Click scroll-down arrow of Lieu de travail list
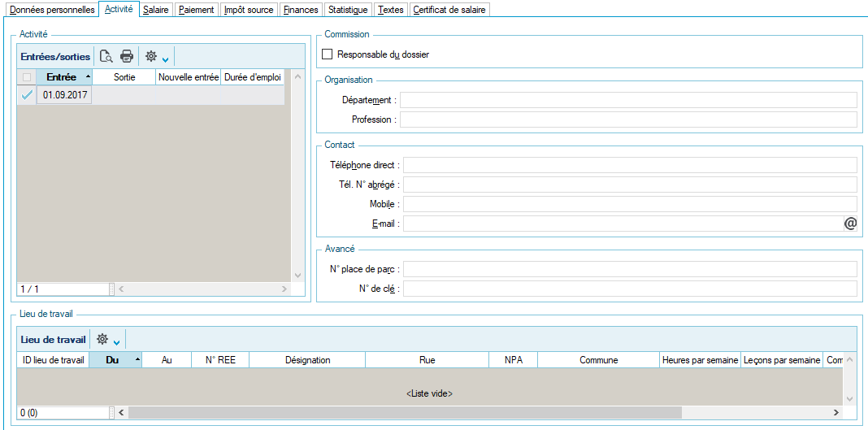The width and height of the screenshot is (868, 430). pos(850,399)
